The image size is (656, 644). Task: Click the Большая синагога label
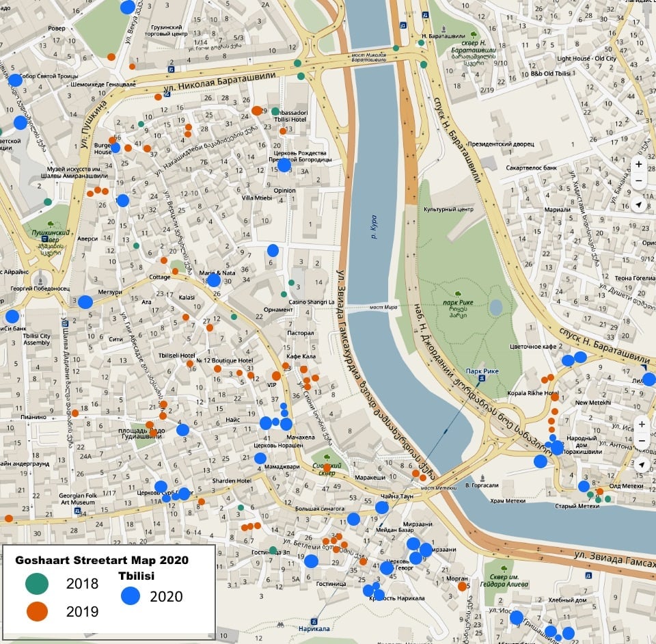[x=320, y=509]
